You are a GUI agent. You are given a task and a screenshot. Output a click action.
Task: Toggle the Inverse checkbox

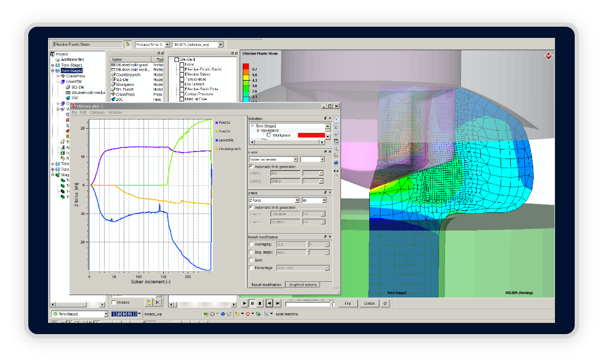pos(114,303)
